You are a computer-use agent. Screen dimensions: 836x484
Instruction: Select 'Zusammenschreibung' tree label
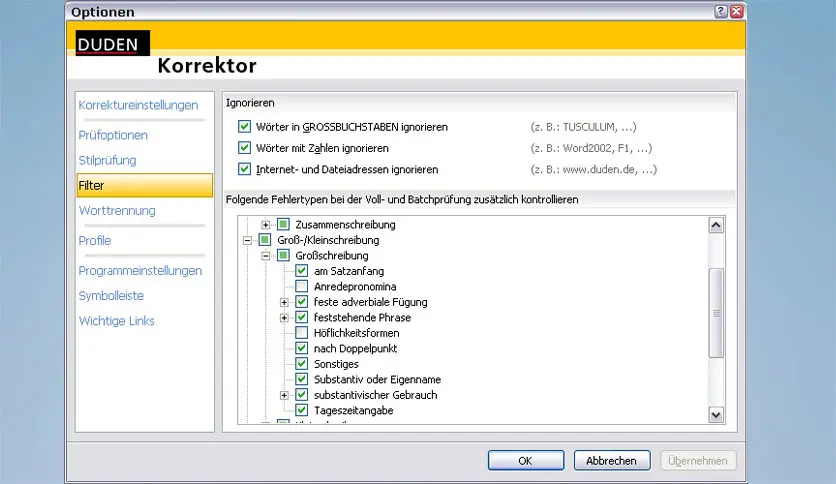click(345, 224)
